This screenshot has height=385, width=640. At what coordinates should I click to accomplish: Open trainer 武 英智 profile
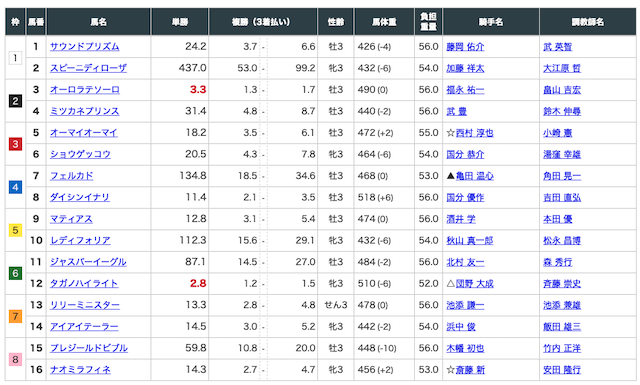pyautogui.click(x=558, y=47)
